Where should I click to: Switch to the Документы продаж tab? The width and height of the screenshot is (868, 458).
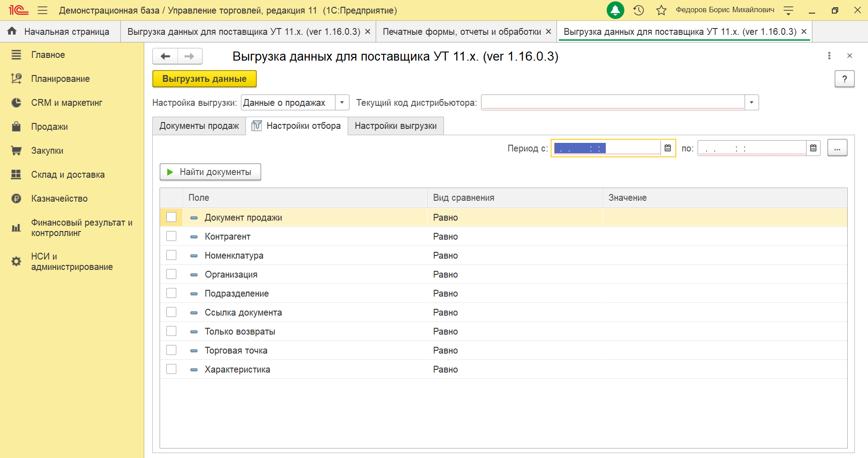click(199, 126)
